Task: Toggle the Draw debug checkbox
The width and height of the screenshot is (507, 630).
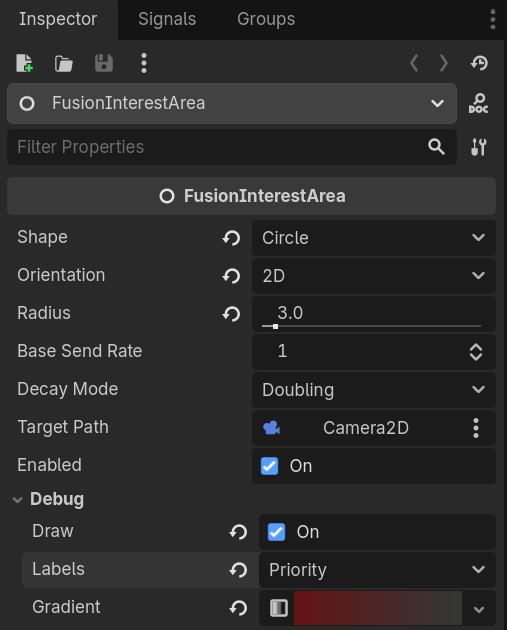Action: point(276,532)
